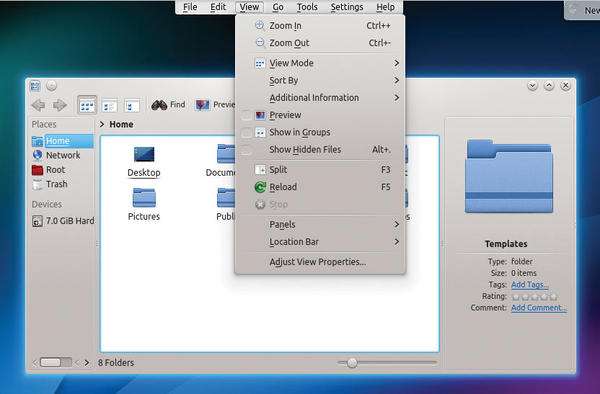This screenshot has width=600, height=394.
Task: Select the Pictures folder label
Action: coord(144,217)
